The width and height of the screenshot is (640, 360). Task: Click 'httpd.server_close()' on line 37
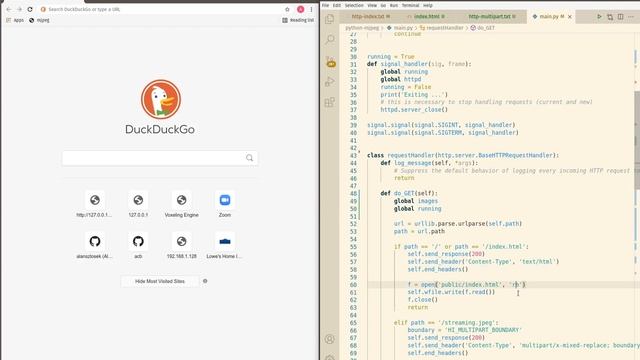414,110
